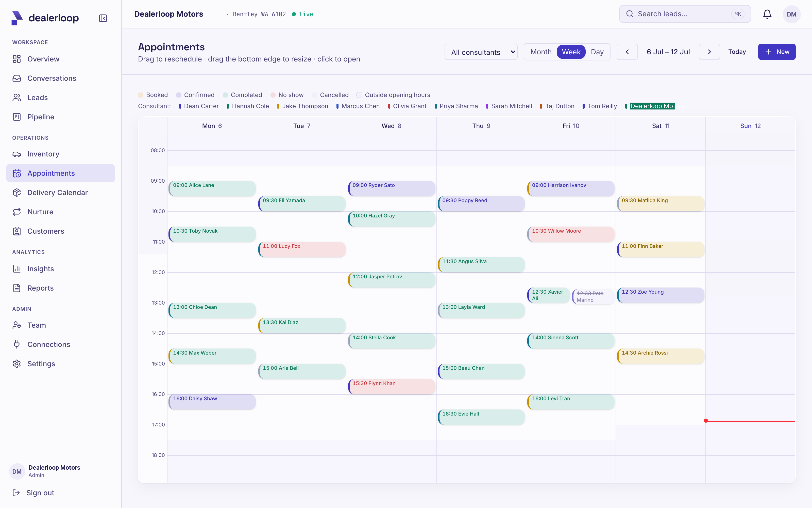
Task: Open Nurture repeat icon
Action: click(17, 212)
